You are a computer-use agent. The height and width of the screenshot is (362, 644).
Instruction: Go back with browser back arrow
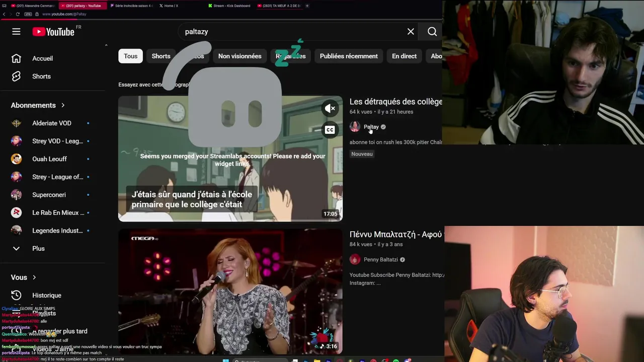(x=4, y=14)
